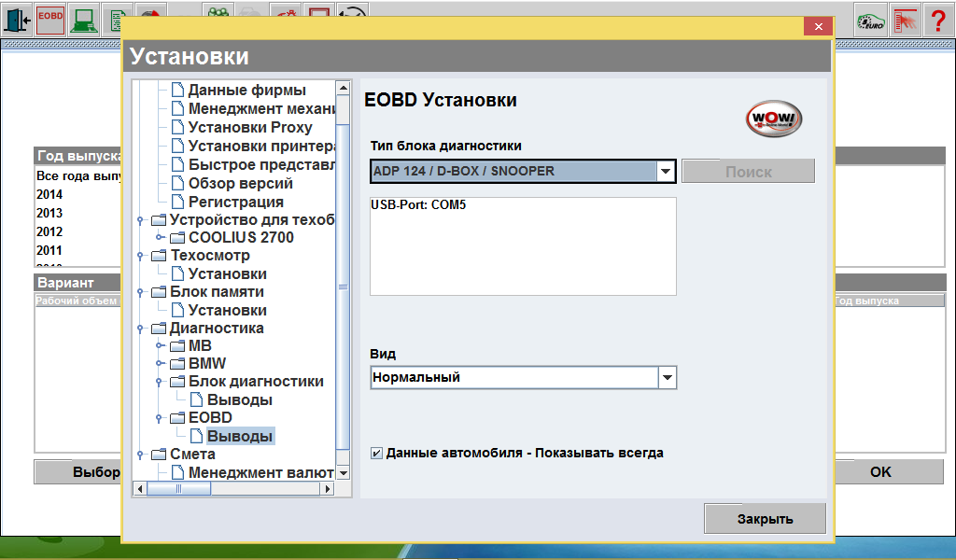Viewport: 956px width, 560px height.
Task: Collapse the 'Устройство для техоб' tree node
Action: [140, 220]
